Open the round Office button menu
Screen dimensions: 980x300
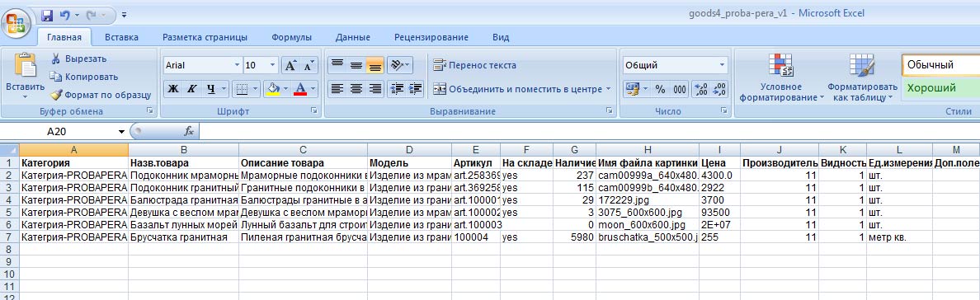tap(16, 22)
